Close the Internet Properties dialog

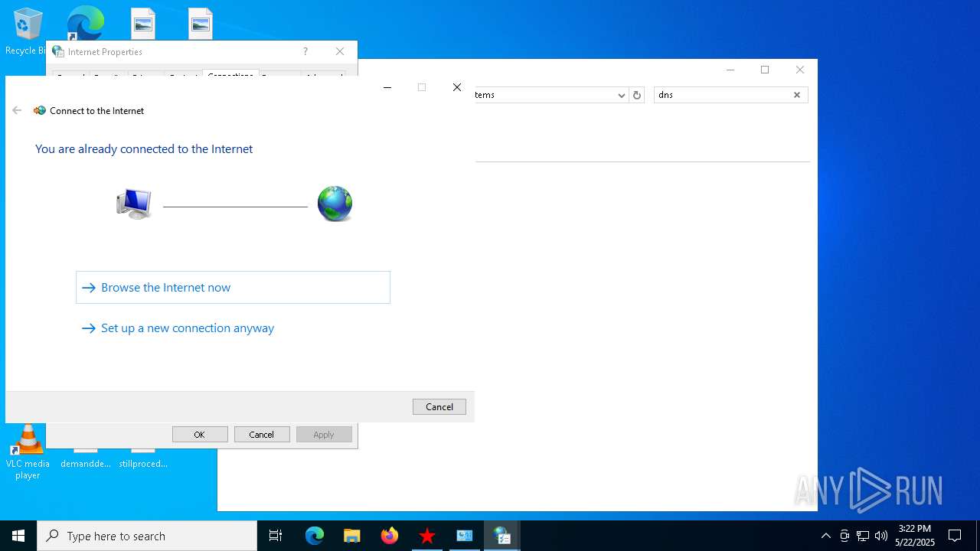[x=340, y=51]
